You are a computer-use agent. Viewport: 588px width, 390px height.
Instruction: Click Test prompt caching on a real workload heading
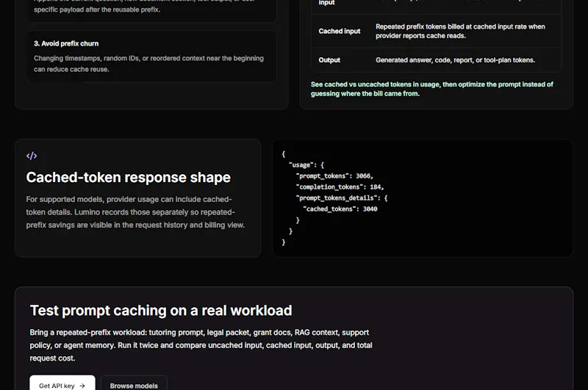click(x=161, y=310)
